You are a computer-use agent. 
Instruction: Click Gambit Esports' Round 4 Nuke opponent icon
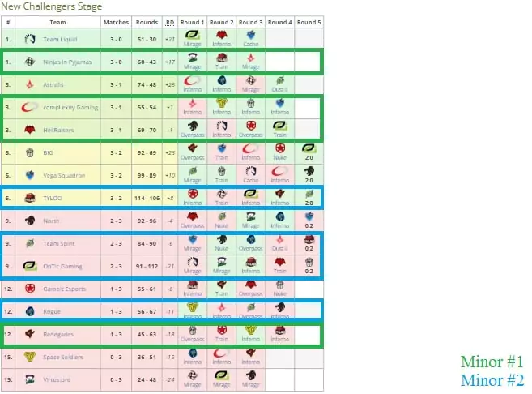point(280,285)
